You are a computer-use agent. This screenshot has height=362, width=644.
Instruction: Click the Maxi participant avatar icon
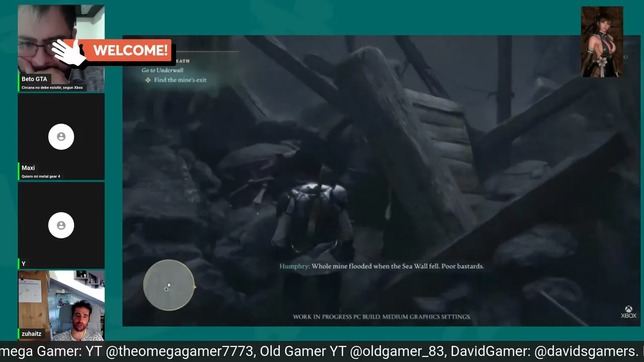coord(61,137)
